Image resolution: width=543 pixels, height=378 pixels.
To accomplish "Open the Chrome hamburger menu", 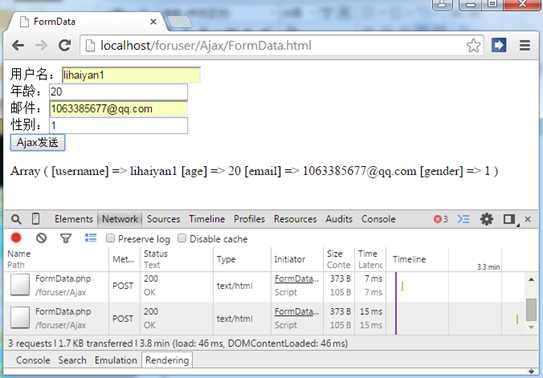I will (525, 45).
